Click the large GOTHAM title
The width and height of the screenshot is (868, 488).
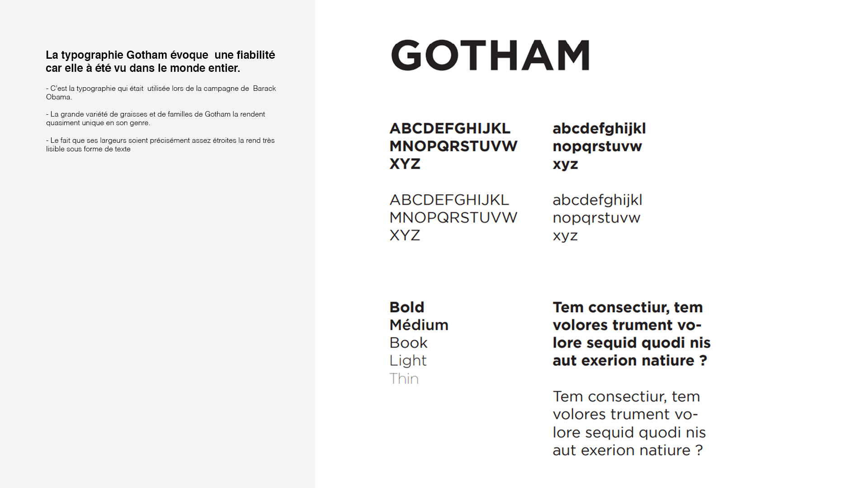(x=490, y=55)
